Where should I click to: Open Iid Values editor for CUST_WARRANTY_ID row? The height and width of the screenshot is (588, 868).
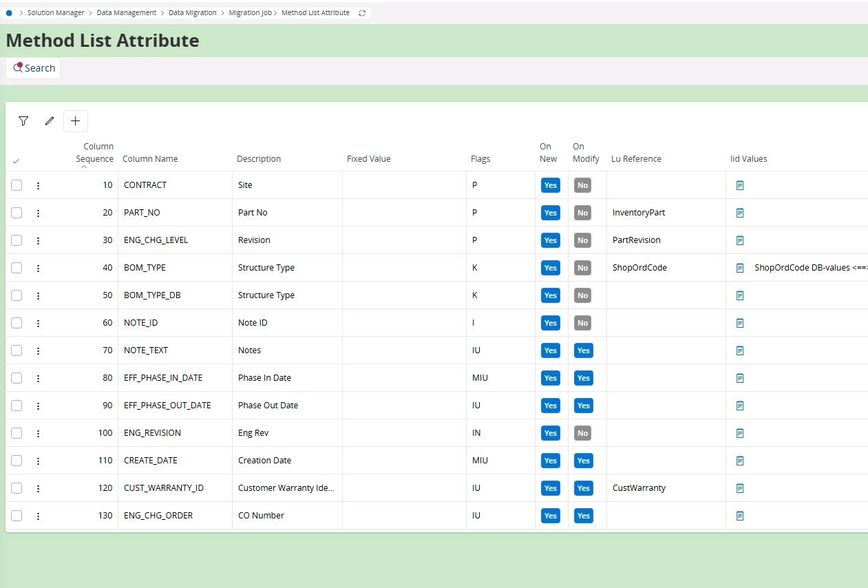(x=740, y=488)
